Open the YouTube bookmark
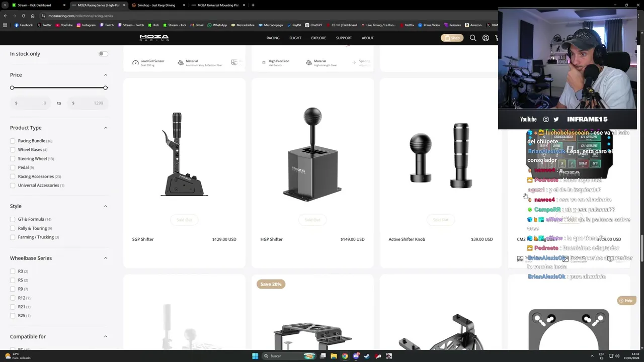 click(x=64, y=25)
